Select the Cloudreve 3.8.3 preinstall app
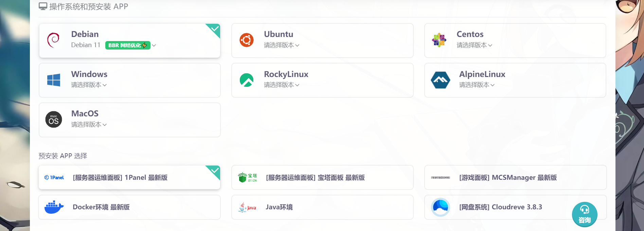 click(515, 207)
